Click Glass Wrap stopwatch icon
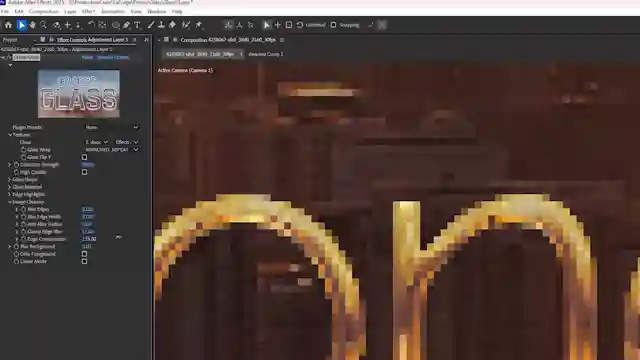This screenshot has height=360, width=640. [x=23, y=150]
